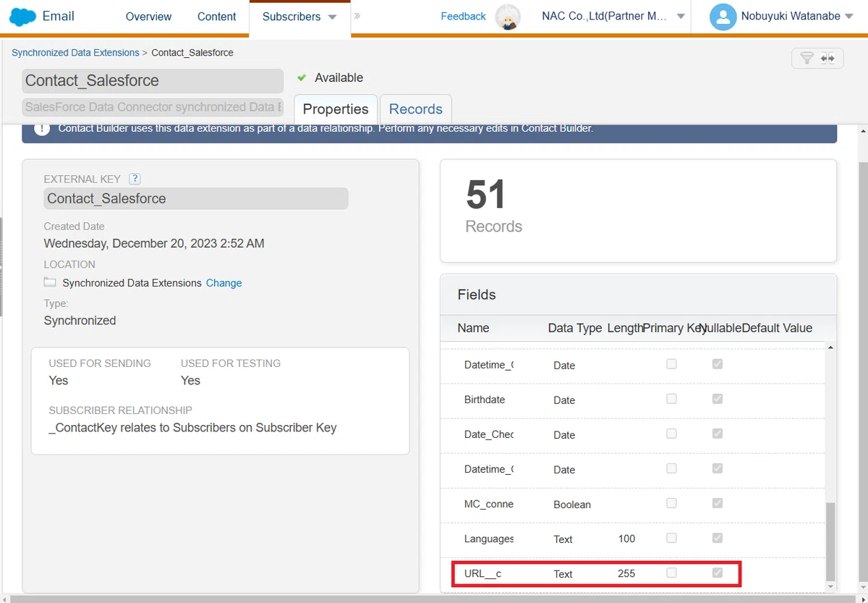Toggle Nullable checkbox for Date_Chec field
The width and height of the screenshot is (868, 603).
coord(717,434)
